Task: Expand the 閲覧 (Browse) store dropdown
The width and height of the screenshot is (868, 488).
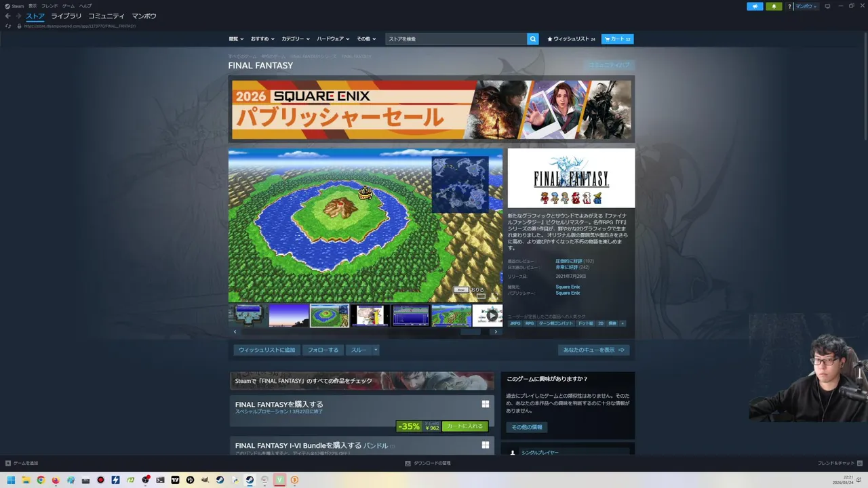Action: (x=236, y=39)
